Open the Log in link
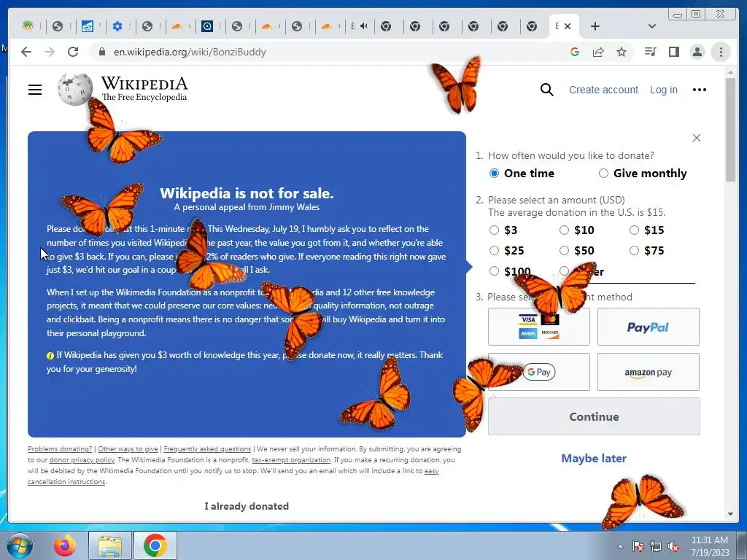 (x=664, y=90)
